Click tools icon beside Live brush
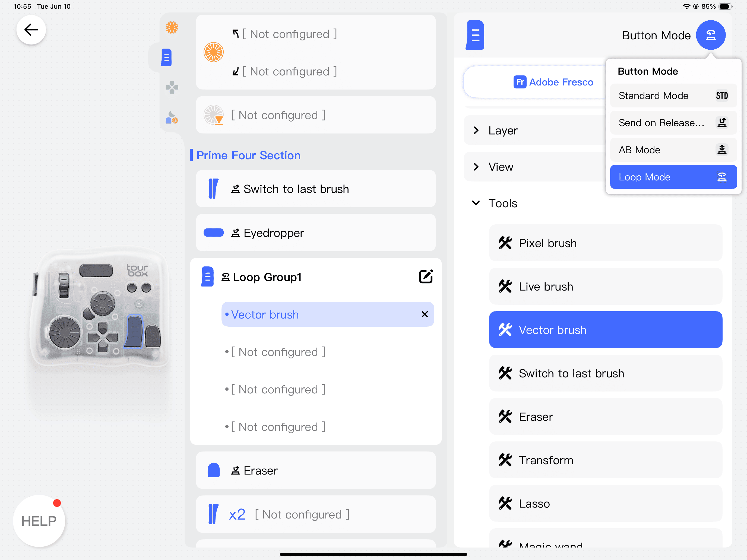The image size is (747, 560). [x=505, y=287]
